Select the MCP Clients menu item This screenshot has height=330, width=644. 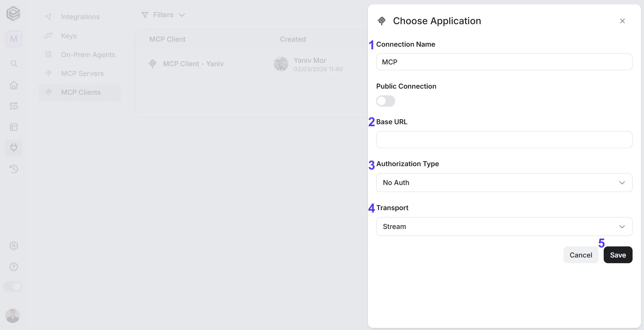[x=80, y=92]
